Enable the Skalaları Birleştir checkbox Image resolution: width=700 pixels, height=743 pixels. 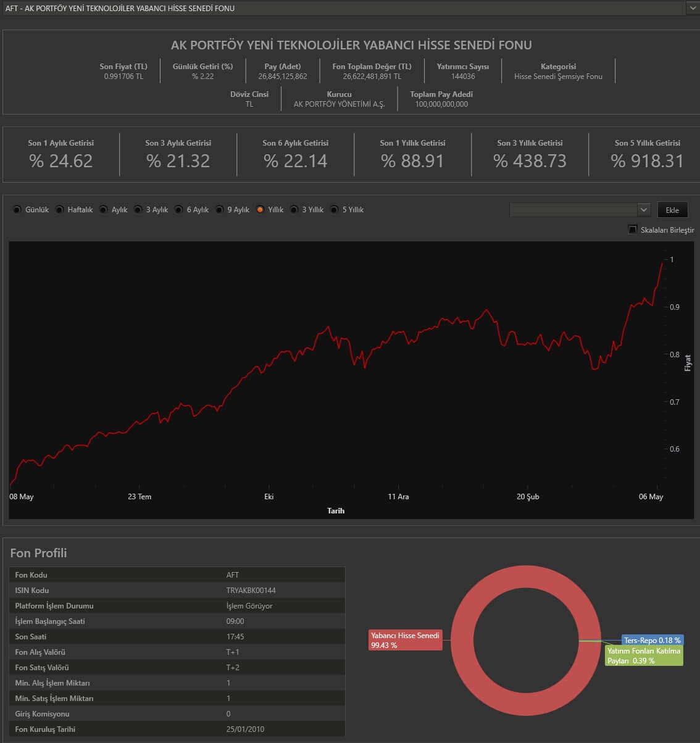point(632,230)
